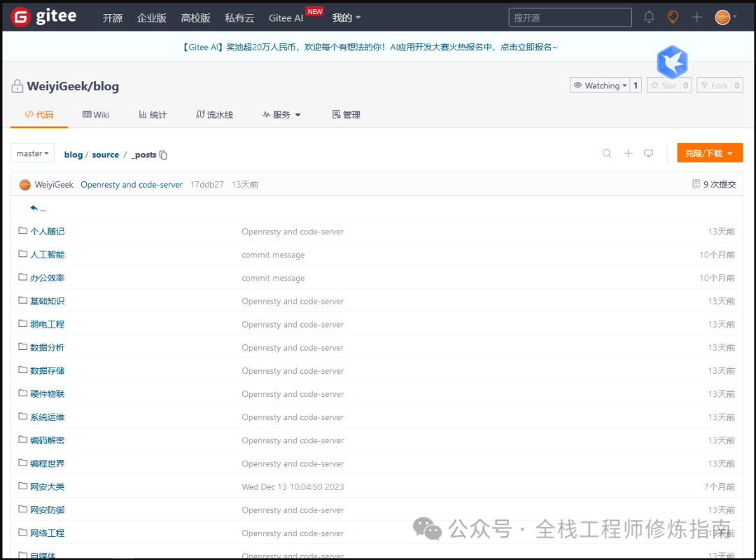The height and width of the screenshot is (560, 756).
Task: Open the WeiyiGeek/blog repository title link
Action: pyautogui.click(x=73, y=86)
